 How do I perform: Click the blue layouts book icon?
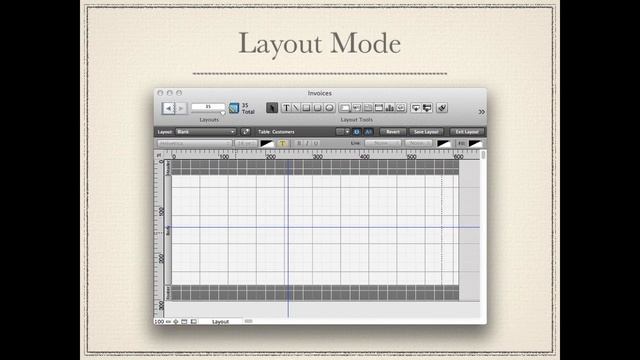point(233,108)
